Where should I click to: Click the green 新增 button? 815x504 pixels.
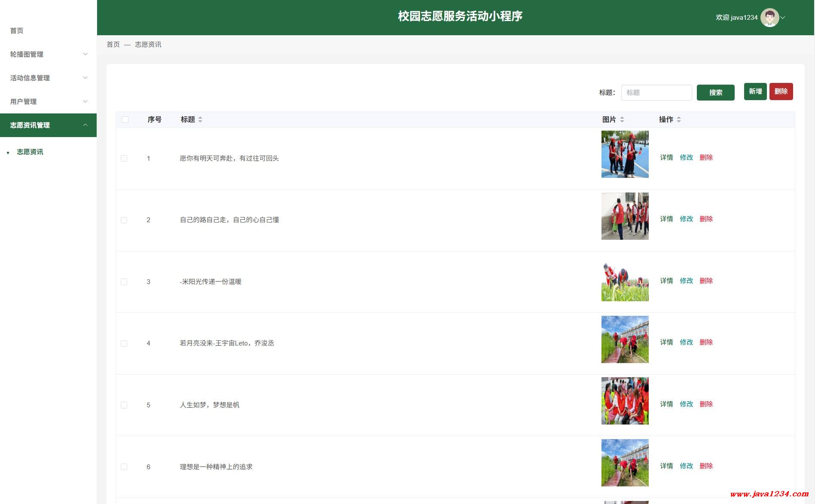pyautogui.click(x=755, y=92)
